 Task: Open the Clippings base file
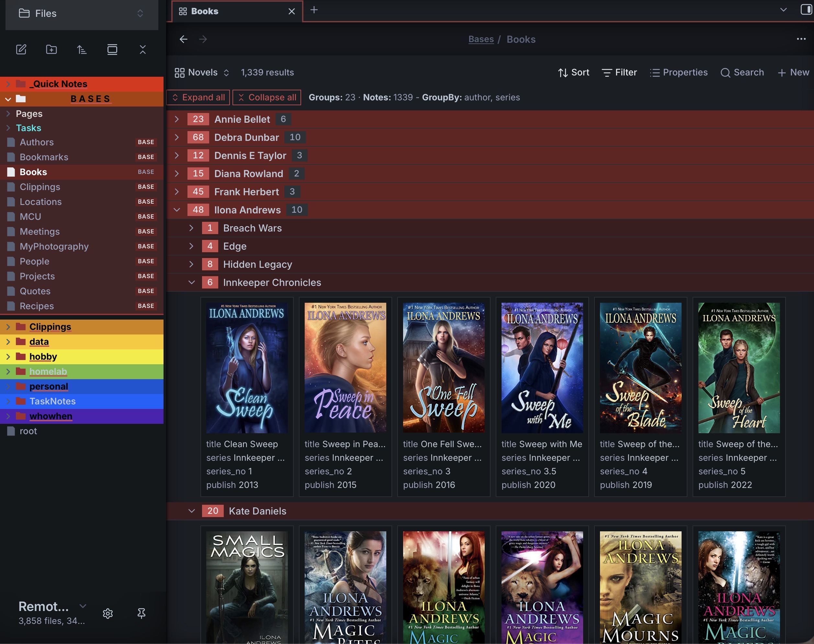pos(82,186)
